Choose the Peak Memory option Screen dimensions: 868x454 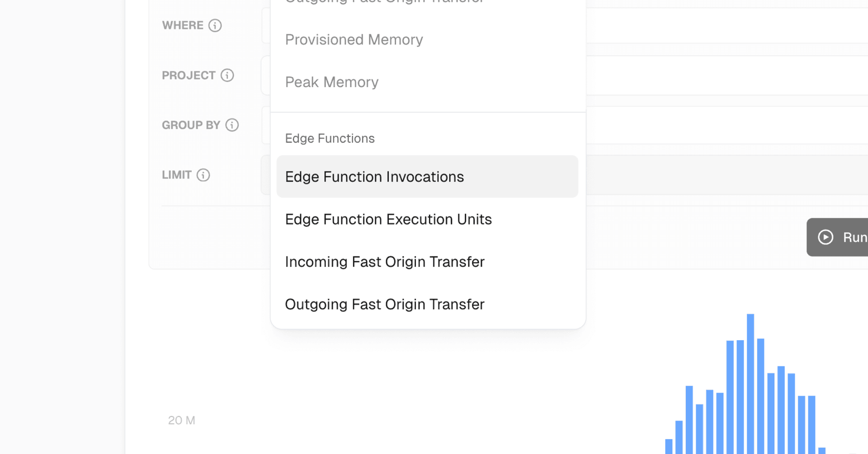pyautogui.click(x=332, y=82)
